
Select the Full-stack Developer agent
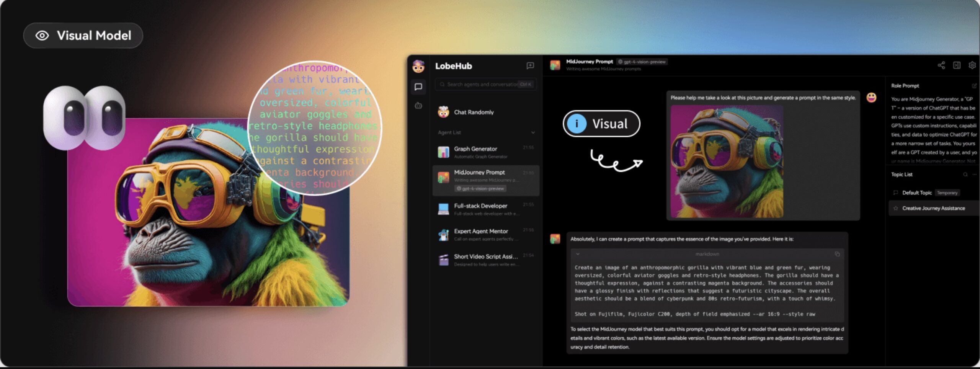(x=485, y=209)
